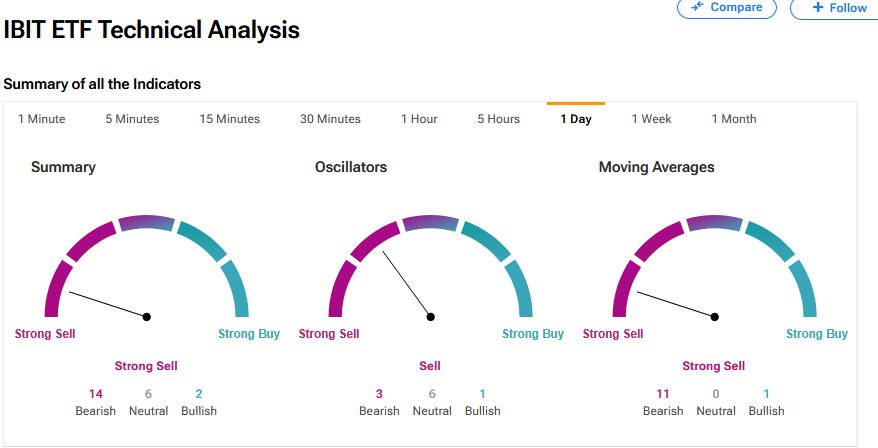Click the plus icon on Follow
The height and width of the screenshot is (448, 878).
(x=818, y=7)
